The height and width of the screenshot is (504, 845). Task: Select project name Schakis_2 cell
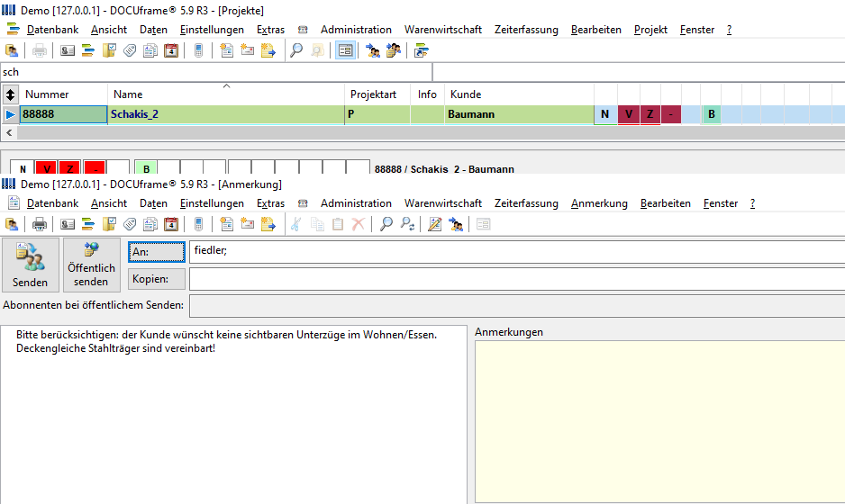226,114
